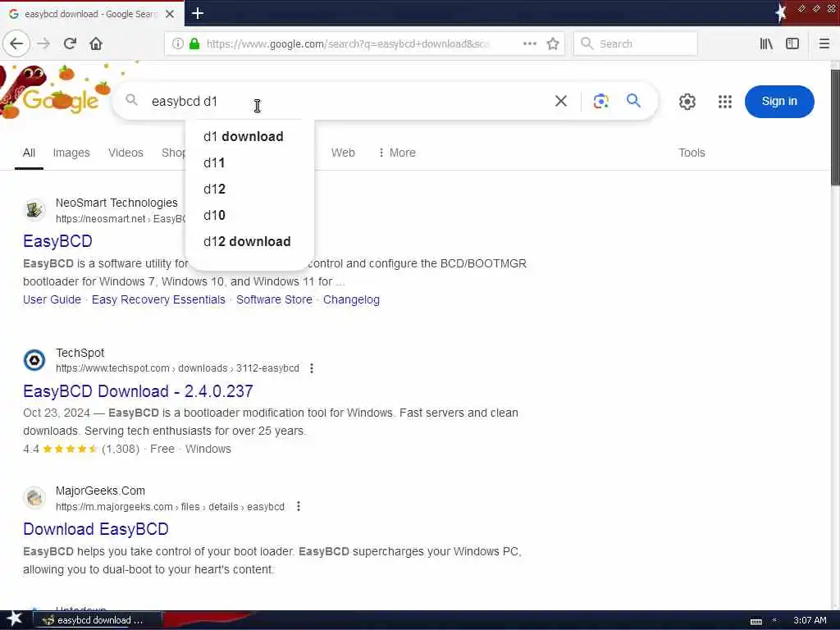Click the m.majorgeeks.com URL breadcrumb text

(x=170, y=506)
